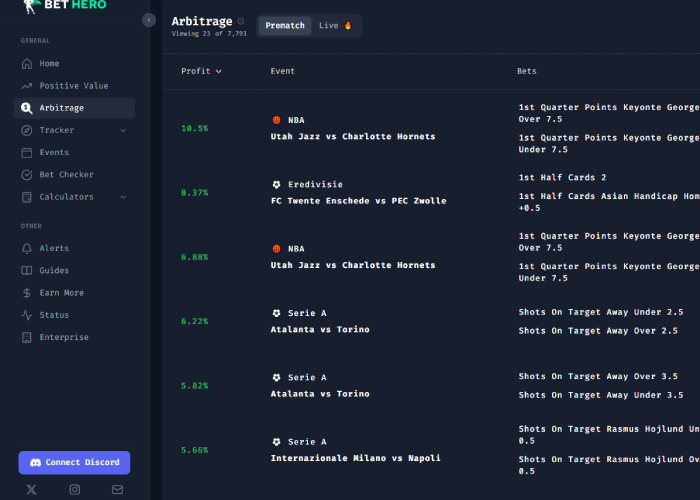The height and width of the screenshot is (500, 700).
Task: Open FC Twente Enschede vs PEC Zwolle event
Action: coord(358,201)
